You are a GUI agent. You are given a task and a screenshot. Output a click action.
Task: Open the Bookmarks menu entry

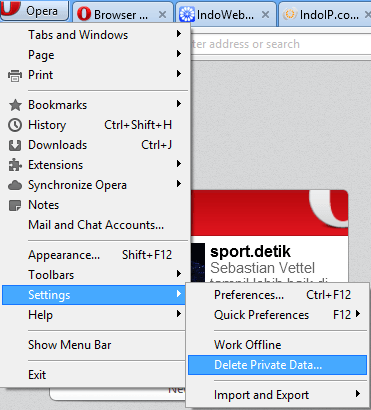pos(95,105)
